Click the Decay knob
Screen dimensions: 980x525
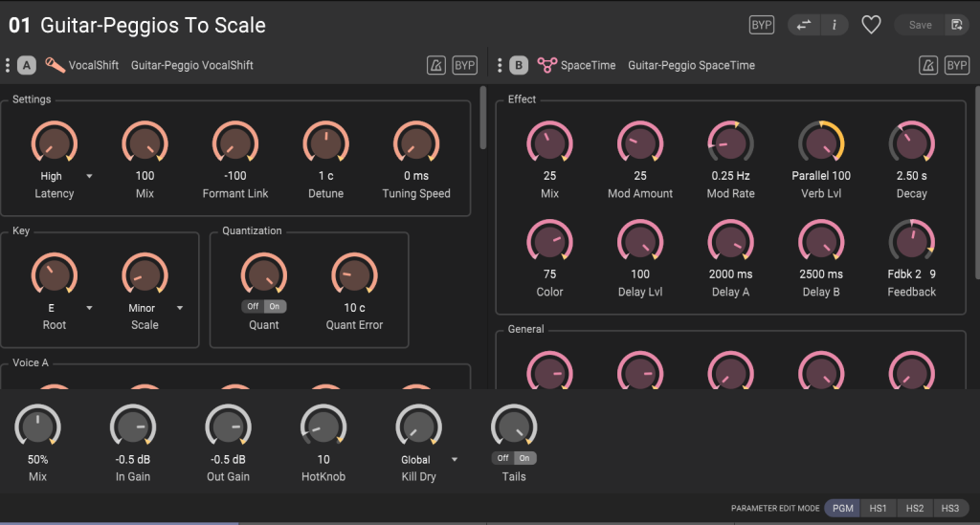(912, 142)
